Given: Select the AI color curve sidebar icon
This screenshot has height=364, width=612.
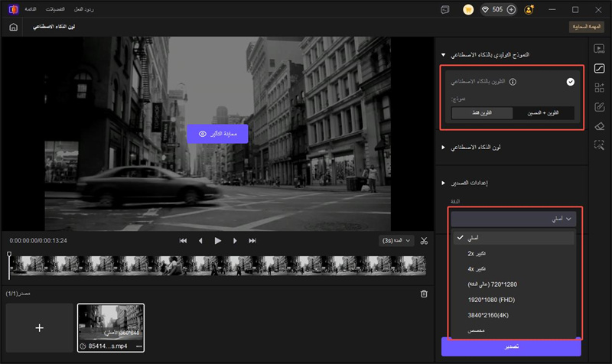Looking at the screenshot, I should pos(600,68).
